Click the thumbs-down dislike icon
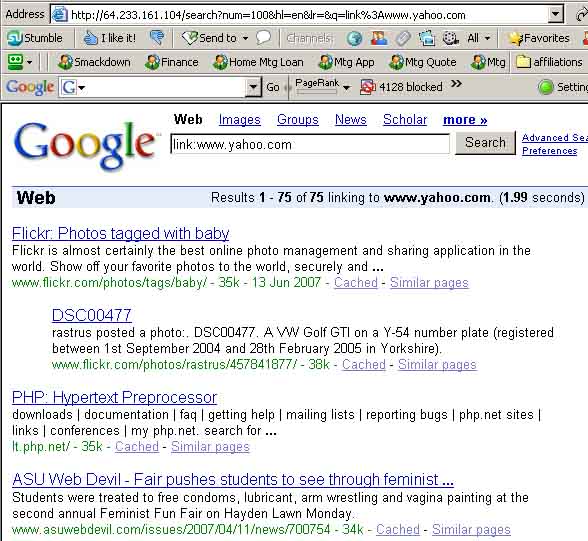 [x=157, y=38]
